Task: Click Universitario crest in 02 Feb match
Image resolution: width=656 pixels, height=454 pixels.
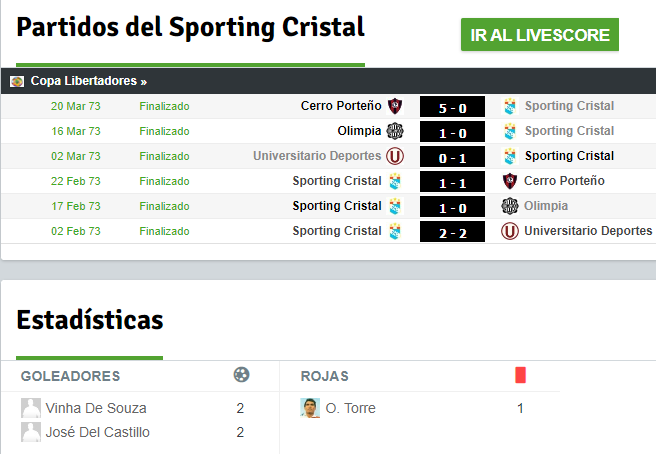Action: coord(510,231)
